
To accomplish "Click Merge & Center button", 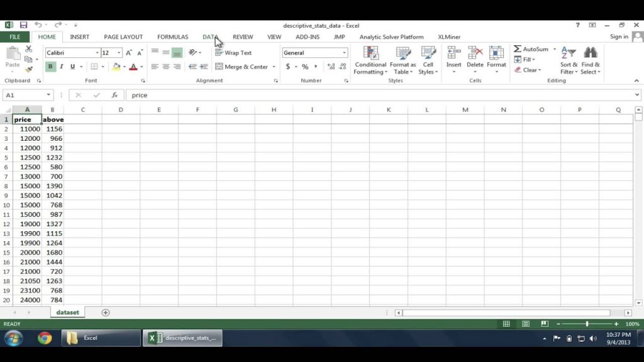I will [x=242, y=67].
